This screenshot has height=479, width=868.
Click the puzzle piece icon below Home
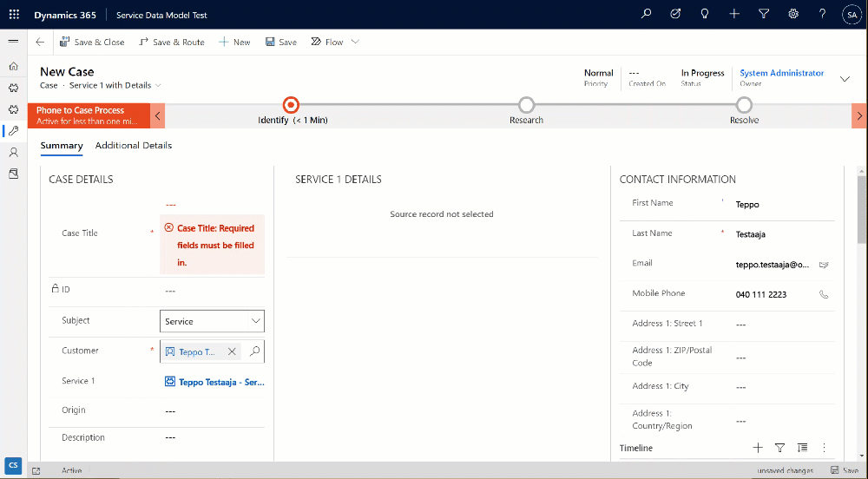[x=13, y=88]
